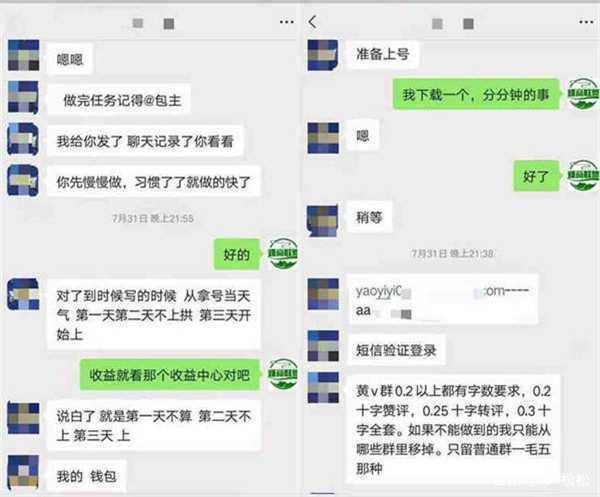This screenshot has width=600, height=497.
Task: Tap the blurred chat title in right header
Action: (x=453, y=24)
